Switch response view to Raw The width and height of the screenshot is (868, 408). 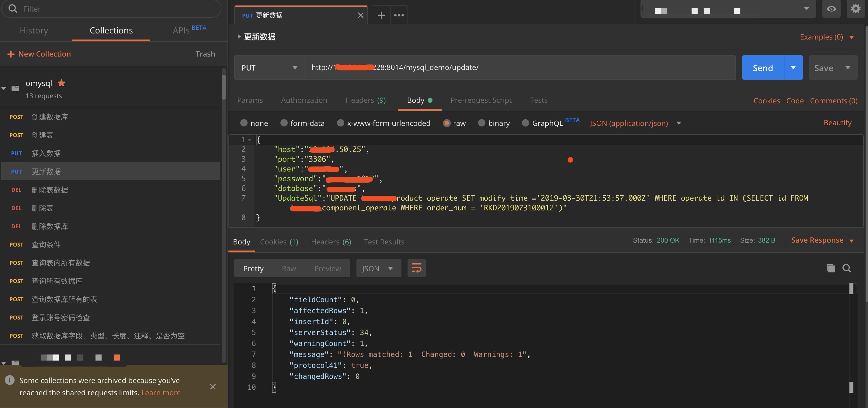pyautogui.click(x=289, y=268)
